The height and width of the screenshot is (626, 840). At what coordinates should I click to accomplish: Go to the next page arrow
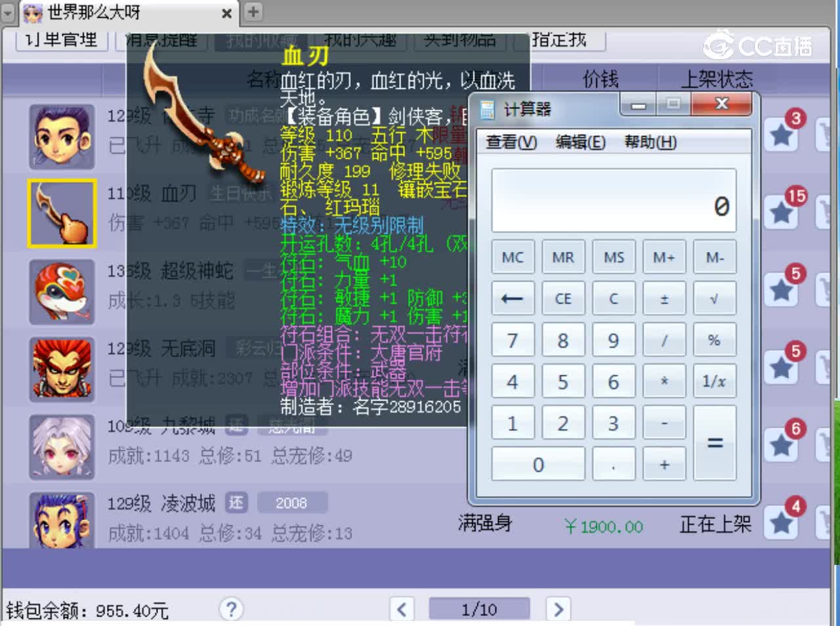click(x=558, y=609)
